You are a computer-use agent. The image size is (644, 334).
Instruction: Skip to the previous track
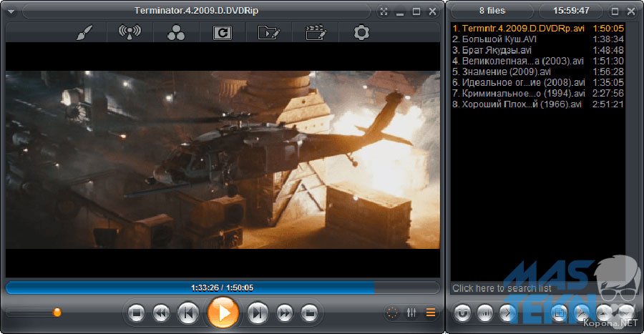point(187,313)
